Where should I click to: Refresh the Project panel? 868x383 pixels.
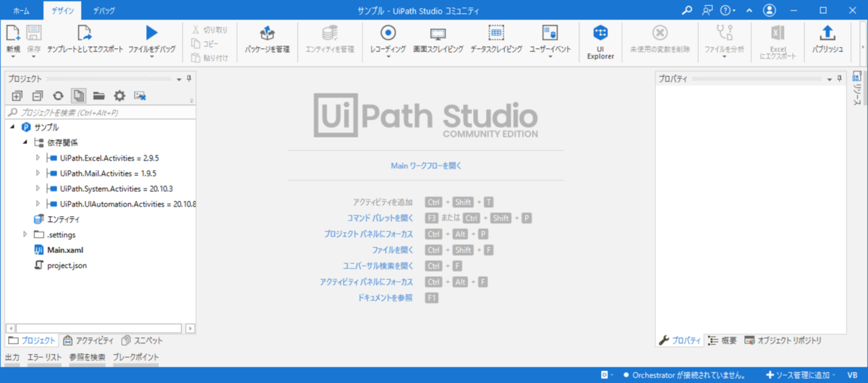tap(58, 95)
